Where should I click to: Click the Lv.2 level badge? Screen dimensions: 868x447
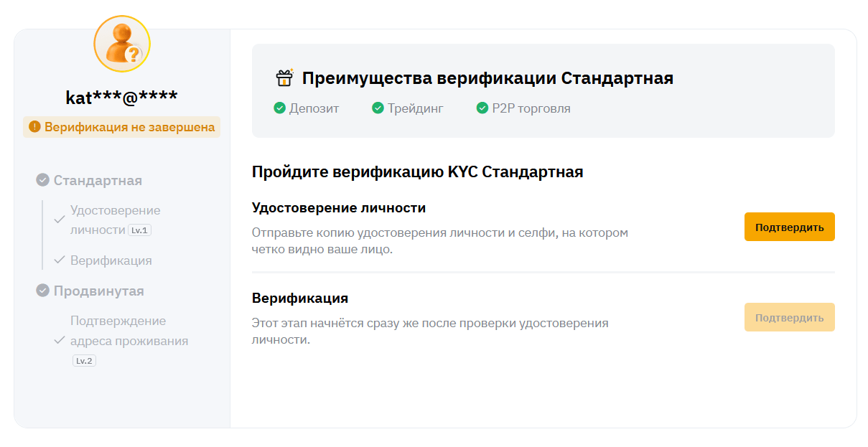[x=84, y=360]
